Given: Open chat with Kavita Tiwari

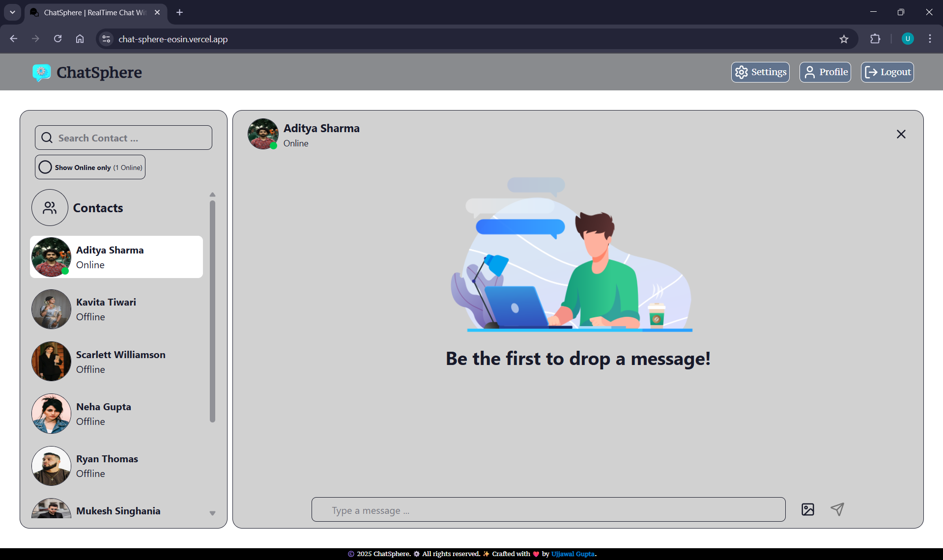Looking at the screenshot, I should (116, 309).
